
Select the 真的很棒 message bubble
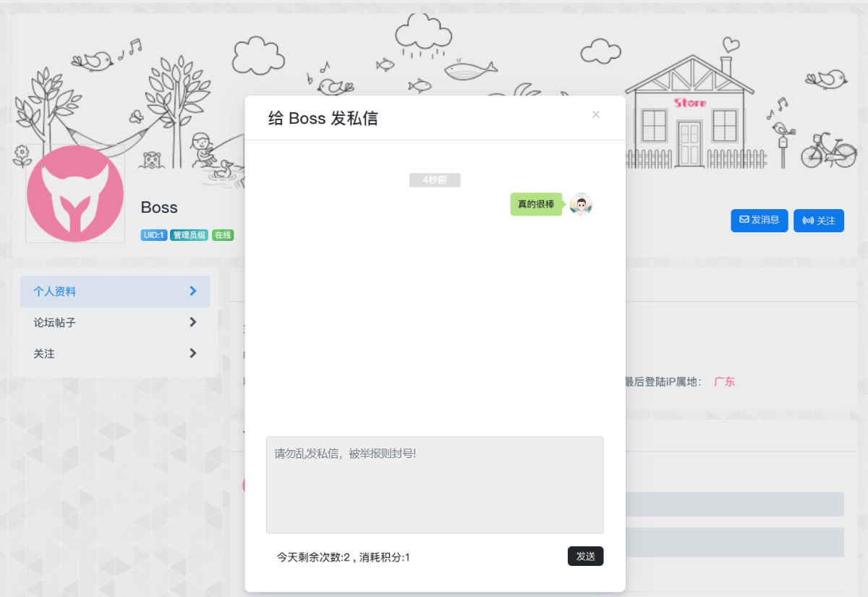(536, 204)
